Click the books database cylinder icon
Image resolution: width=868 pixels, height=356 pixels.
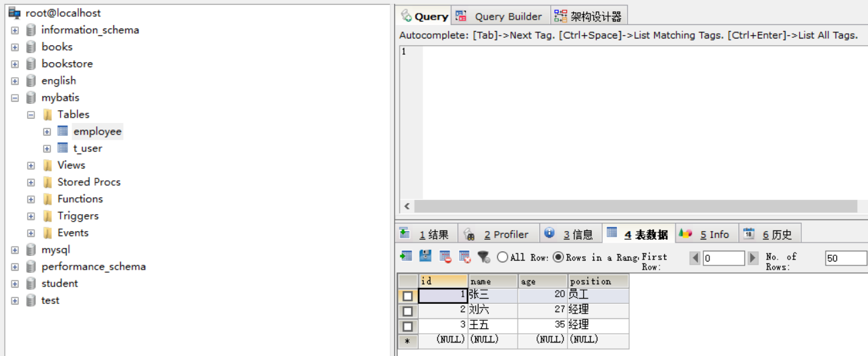tap(31, 47)
